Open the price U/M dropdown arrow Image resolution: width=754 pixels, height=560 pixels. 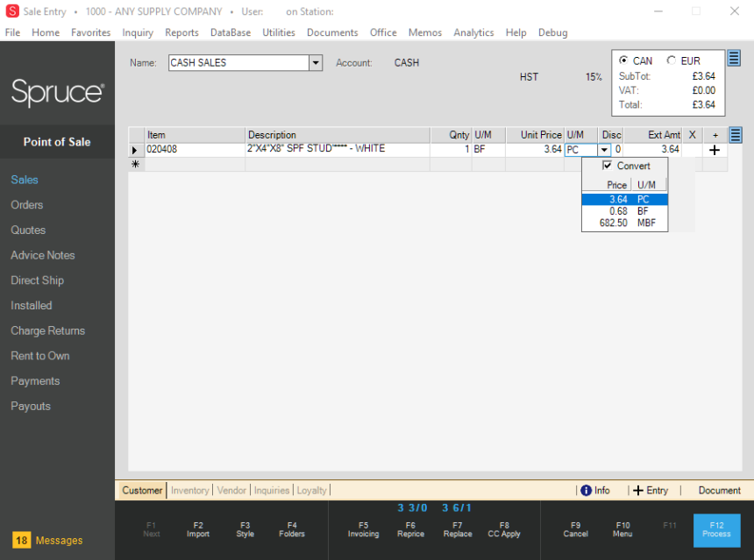tap(604, 150)
